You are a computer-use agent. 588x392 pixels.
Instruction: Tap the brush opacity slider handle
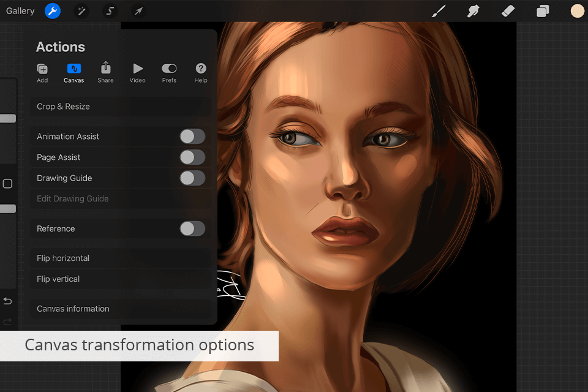tap(7, 209)
